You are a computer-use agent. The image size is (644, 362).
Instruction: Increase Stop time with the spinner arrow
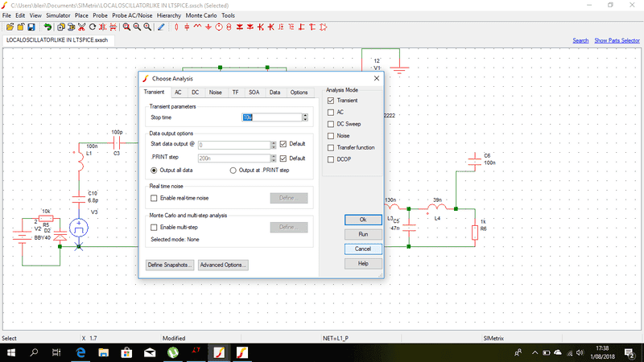point(307,115)
